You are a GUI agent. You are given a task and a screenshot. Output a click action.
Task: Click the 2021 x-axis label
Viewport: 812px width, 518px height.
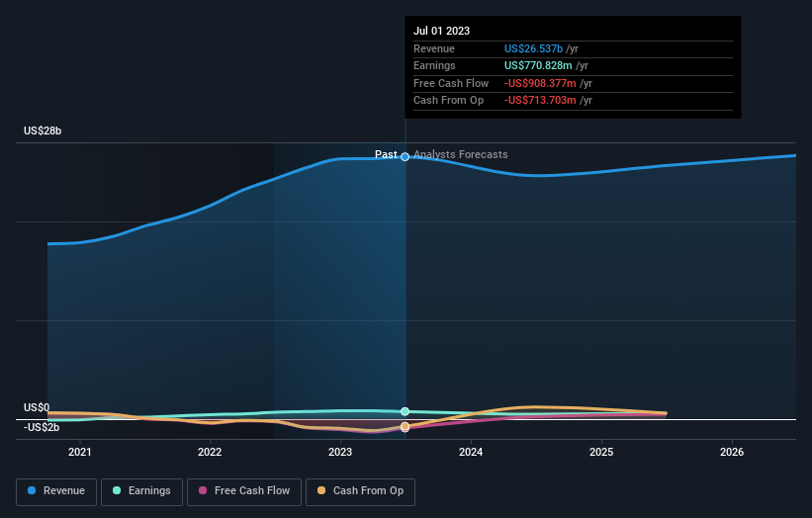(x=80, y=453)
